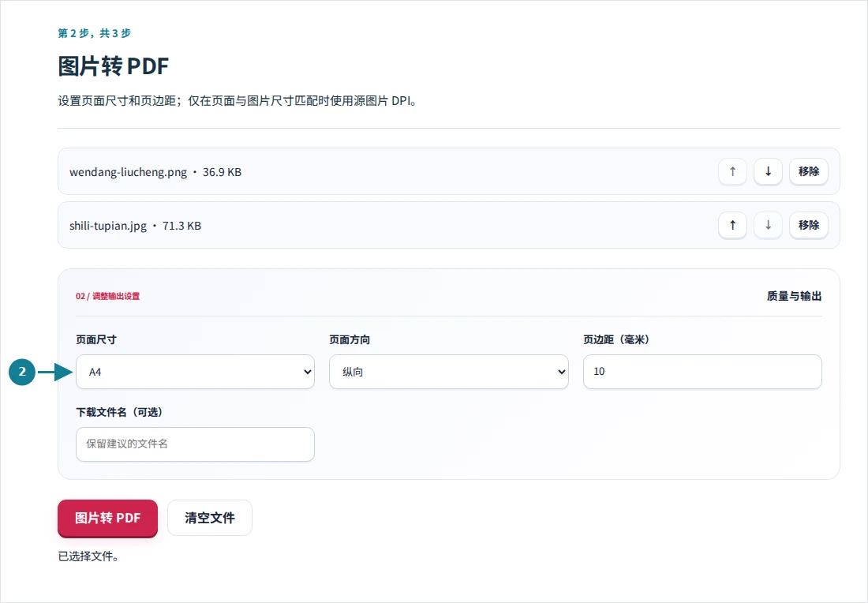The image size is (868, 603).
Task: Select the file name text shili-tupian.jpg
Action: click(108, 226)
